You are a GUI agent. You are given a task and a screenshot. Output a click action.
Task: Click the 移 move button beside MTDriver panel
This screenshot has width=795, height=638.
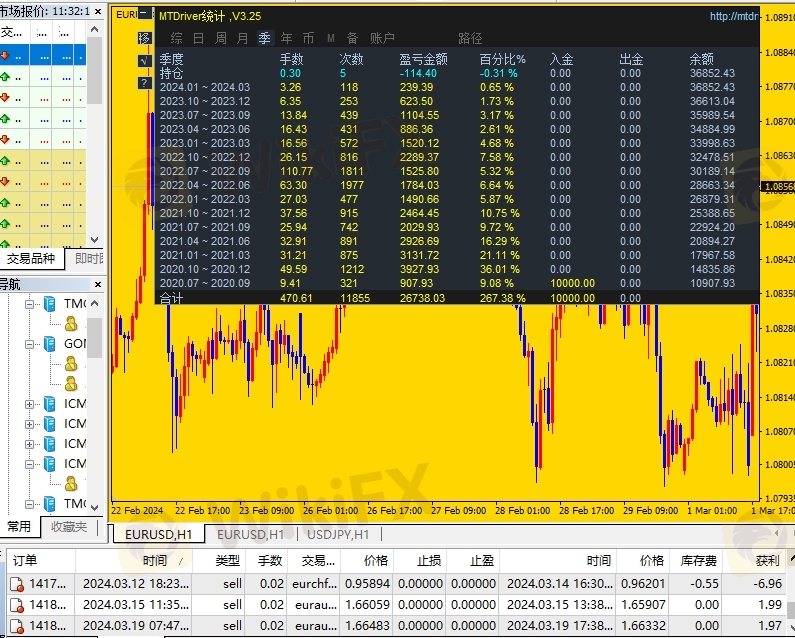[x=144, y=38]
